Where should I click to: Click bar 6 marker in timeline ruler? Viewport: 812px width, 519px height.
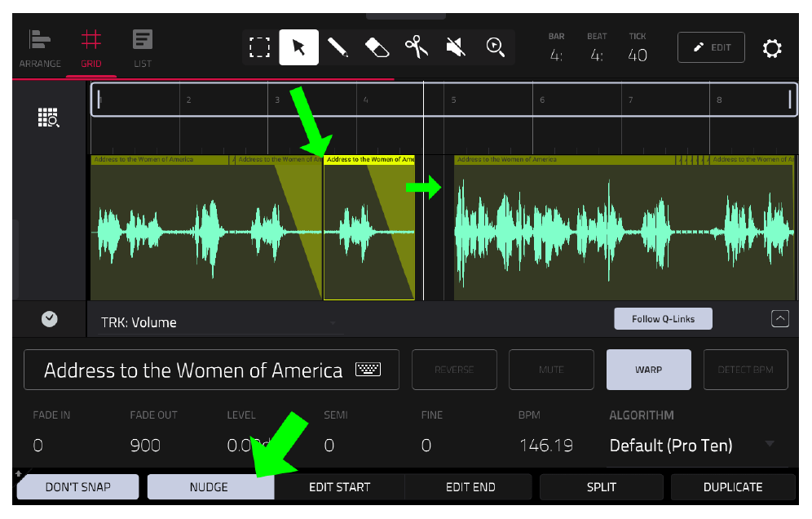tap(541, 100)
